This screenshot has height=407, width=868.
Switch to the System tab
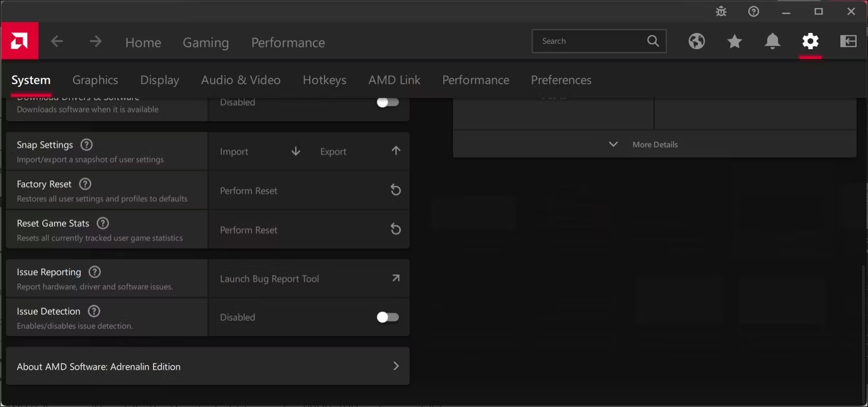pyautogui.click(x=31, y=80)
